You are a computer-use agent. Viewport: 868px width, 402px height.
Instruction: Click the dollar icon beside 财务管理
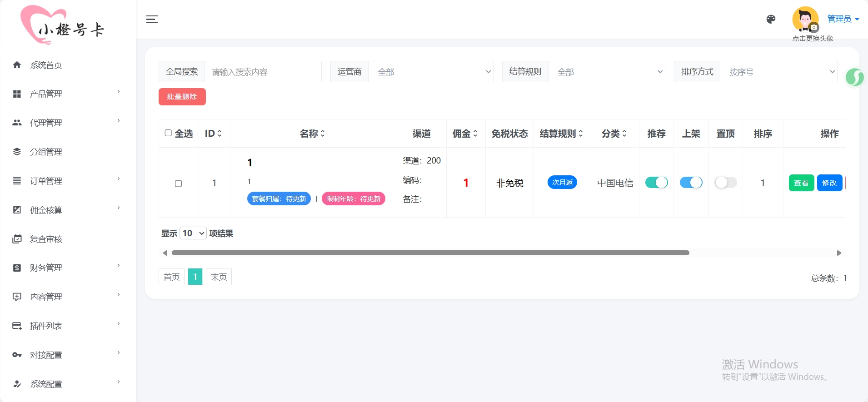coord(17,268)
